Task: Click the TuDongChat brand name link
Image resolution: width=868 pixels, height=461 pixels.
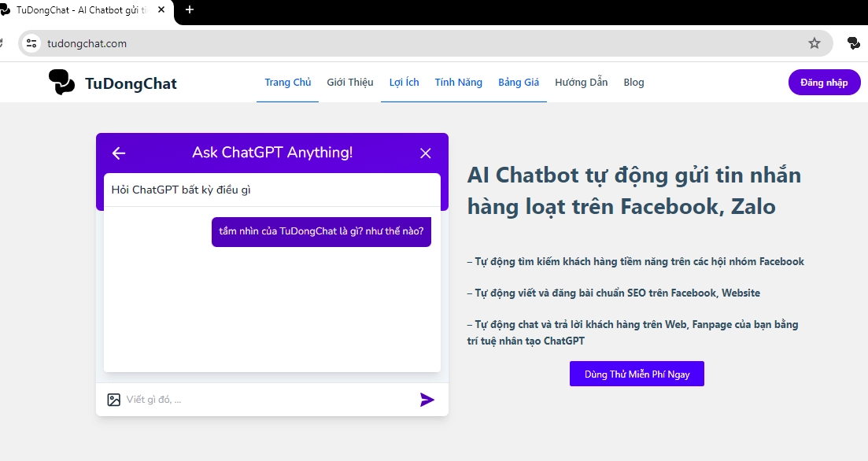Action: (131, 83)
